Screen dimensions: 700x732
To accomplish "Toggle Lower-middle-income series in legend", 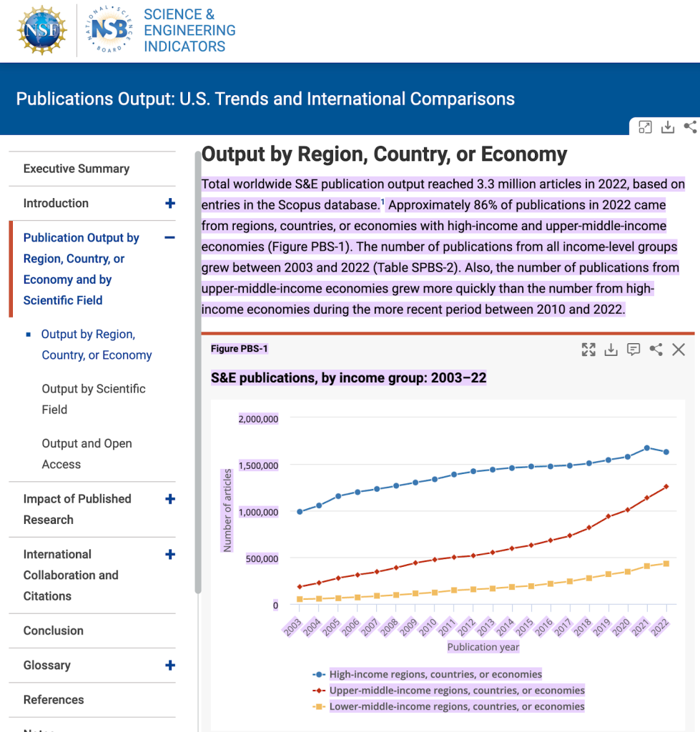I will (456, 707).
